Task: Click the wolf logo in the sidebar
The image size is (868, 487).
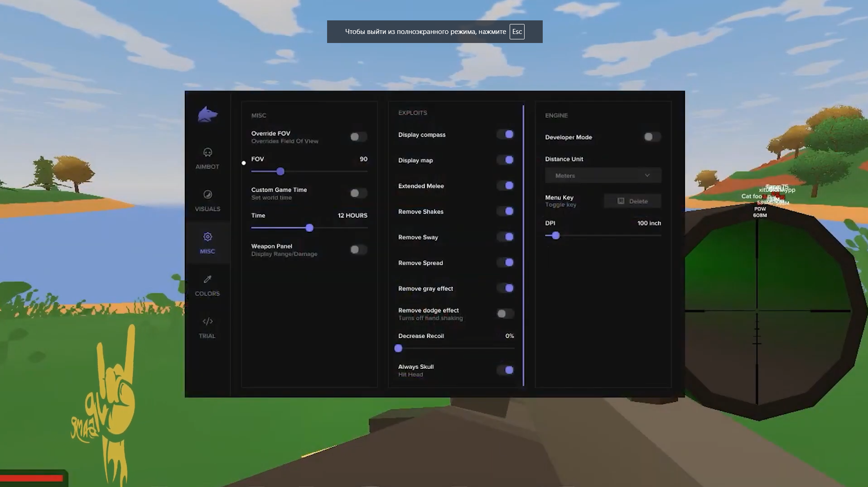Action: tap(207, 114)
